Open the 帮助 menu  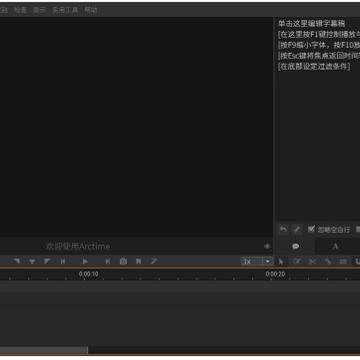click(91, 10)
